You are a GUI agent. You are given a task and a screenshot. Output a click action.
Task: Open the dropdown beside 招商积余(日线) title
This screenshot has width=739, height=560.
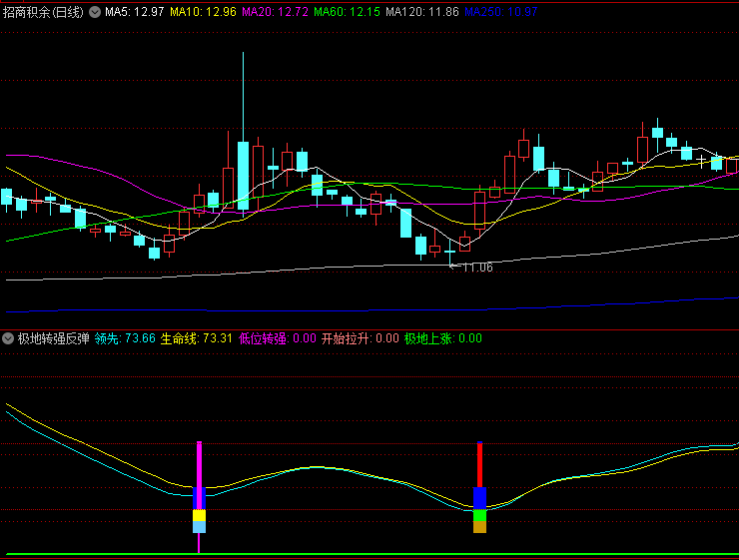tap(95, 12)
